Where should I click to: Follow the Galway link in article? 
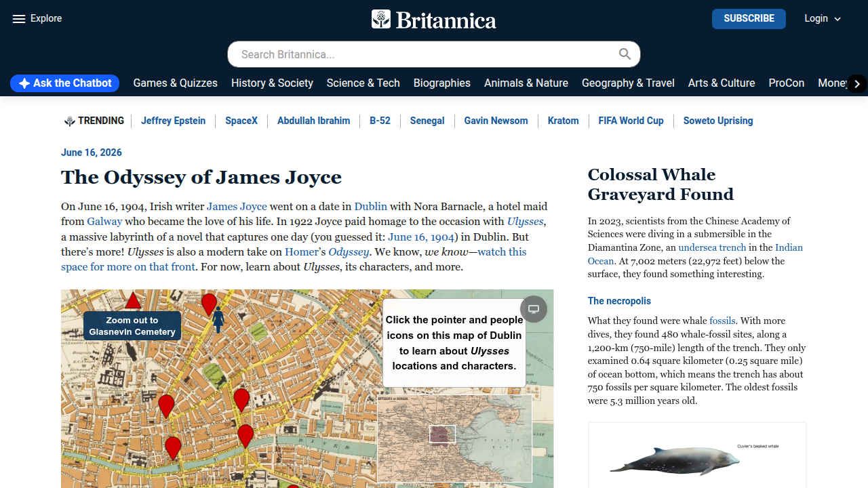(x=104, y=222)
